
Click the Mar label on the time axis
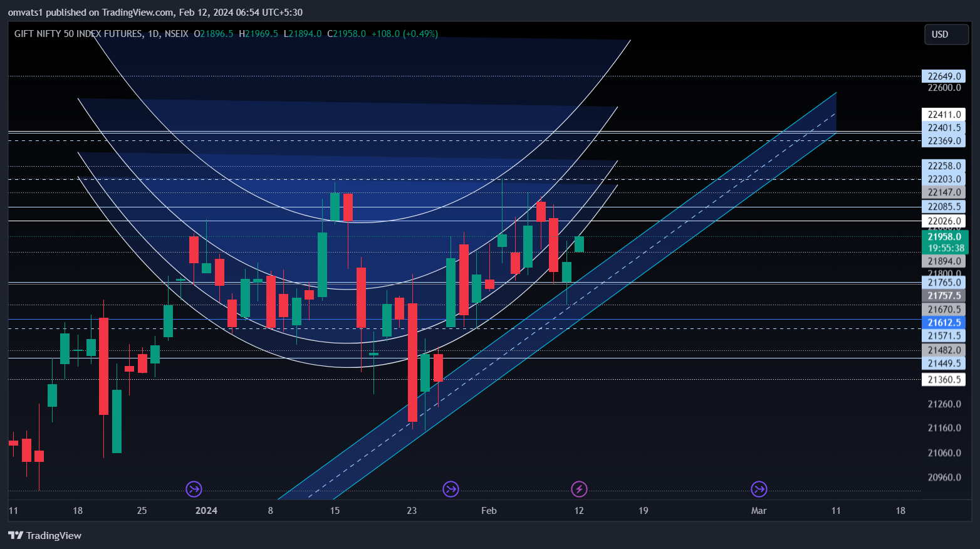(759, 511)
